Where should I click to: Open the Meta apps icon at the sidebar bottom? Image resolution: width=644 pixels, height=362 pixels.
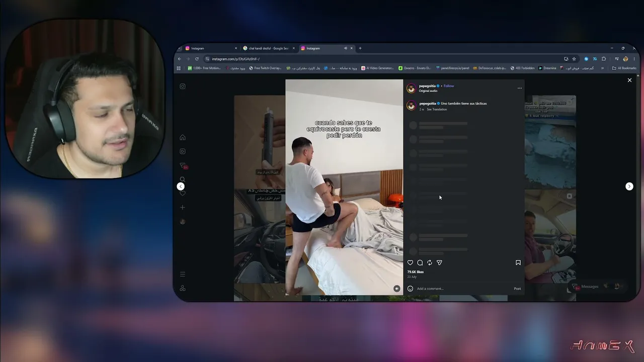point(183,288)
